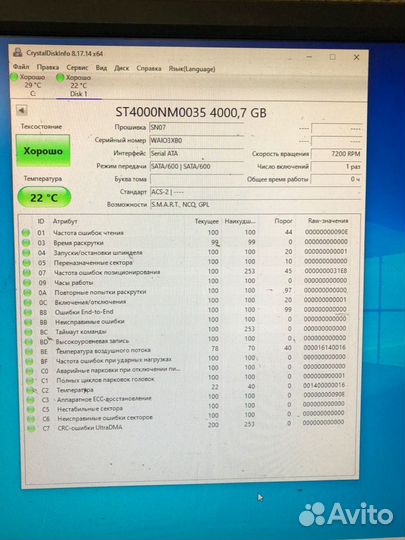Click status icon for CRC-ошибки UltraDMA
Screen dimensions: 405x540
(32, 429)
